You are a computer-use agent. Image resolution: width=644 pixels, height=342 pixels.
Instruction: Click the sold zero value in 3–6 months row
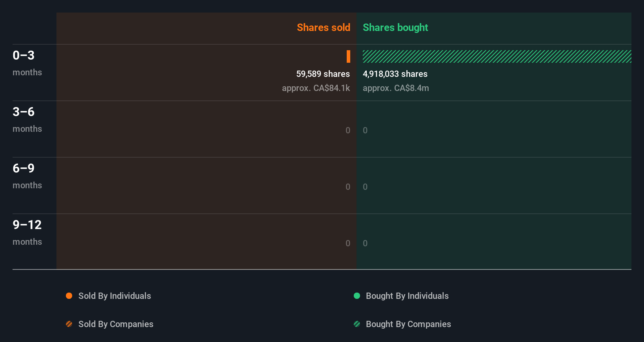pyautogui.click(x=348, y=130)
